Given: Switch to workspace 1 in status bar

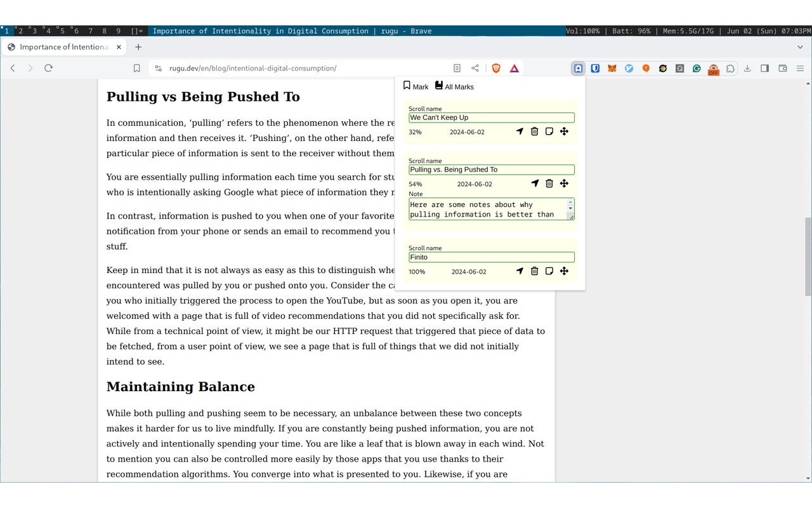Looking at the screenshot, I should pos(6,30).
